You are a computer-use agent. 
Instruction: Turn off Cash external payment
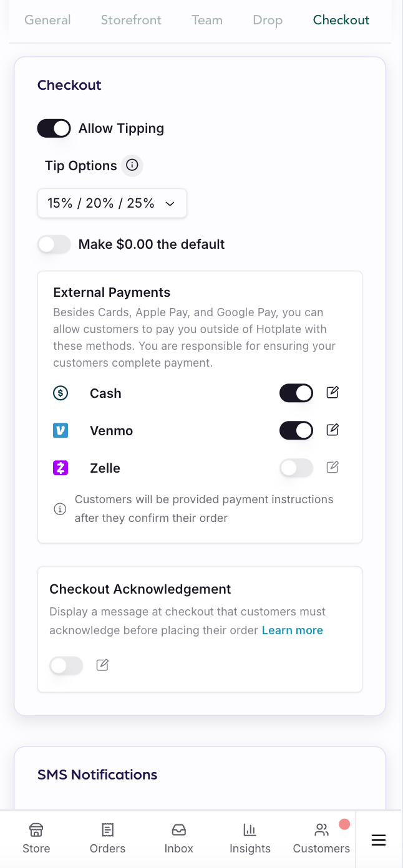[296, 393]
